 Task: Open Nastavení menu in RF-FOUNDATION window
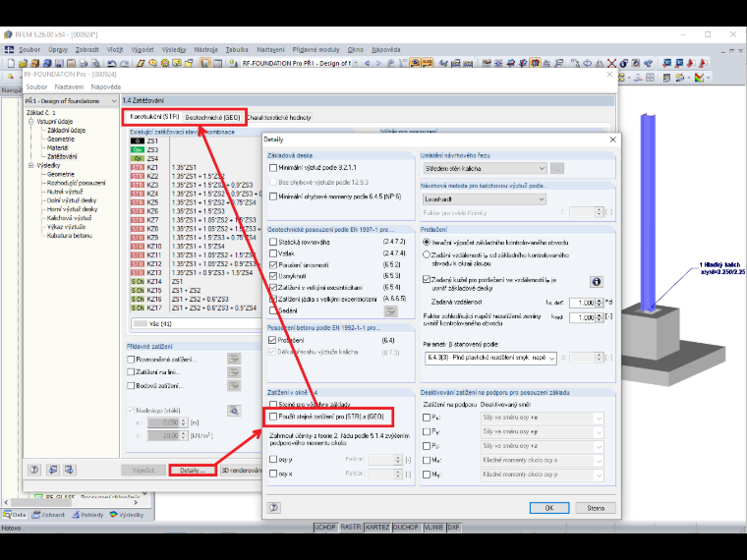69,86
